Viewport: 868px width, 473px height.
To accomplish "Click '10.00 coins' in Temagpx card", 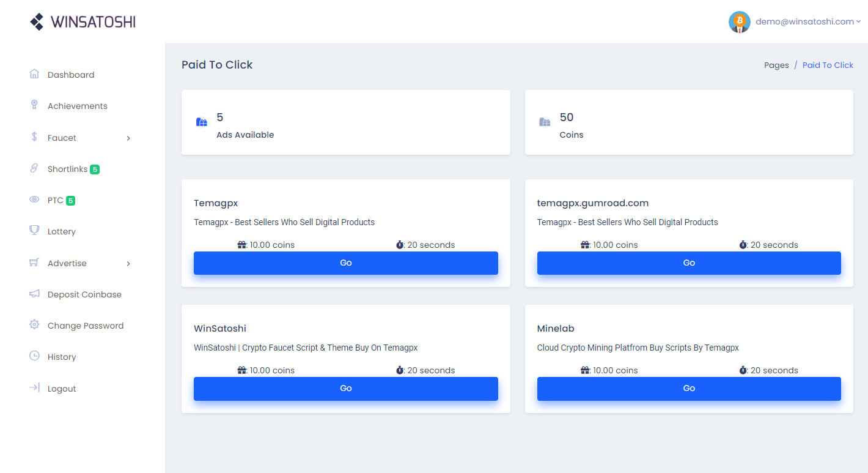I will click(272, 245).
